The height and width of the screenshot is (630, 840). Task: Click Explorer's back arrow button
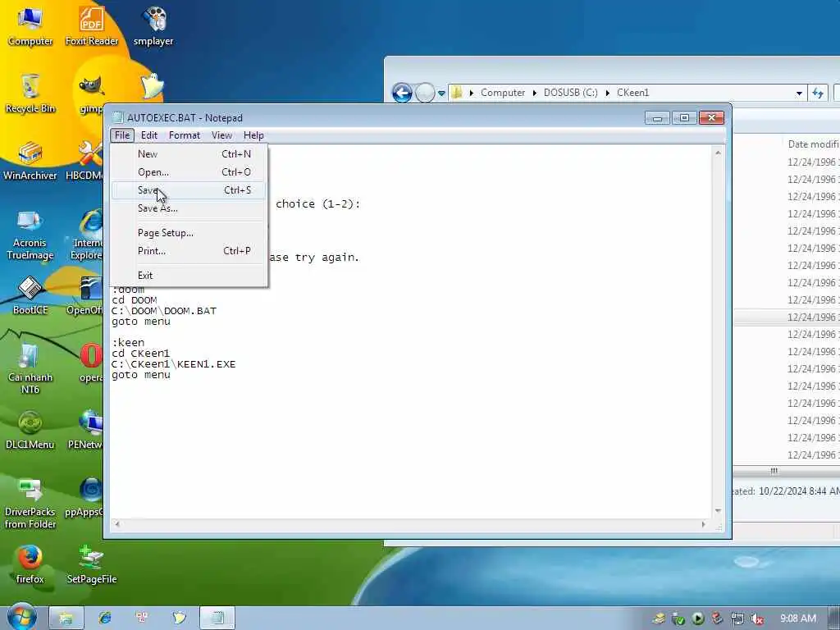pos(402,93)
